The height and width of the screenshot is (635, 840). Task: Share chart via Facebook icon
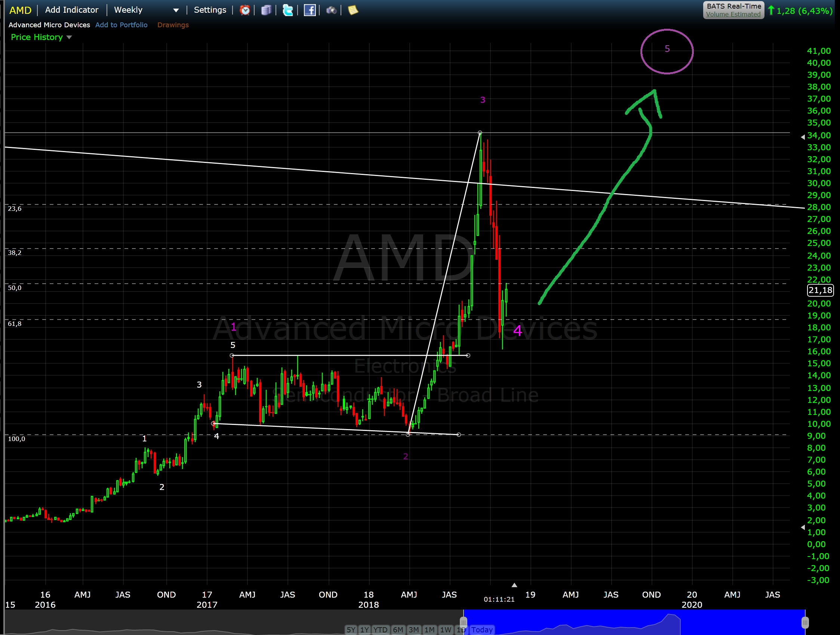coord(310,10)
